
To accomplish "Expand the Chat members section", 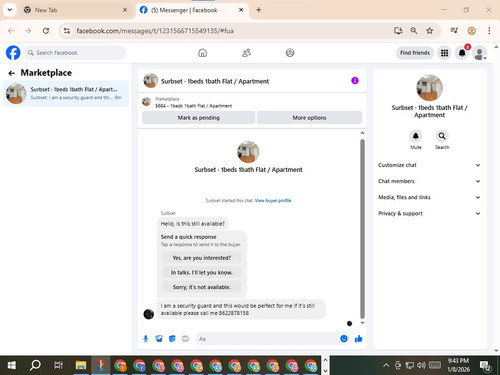I will 429,181.
